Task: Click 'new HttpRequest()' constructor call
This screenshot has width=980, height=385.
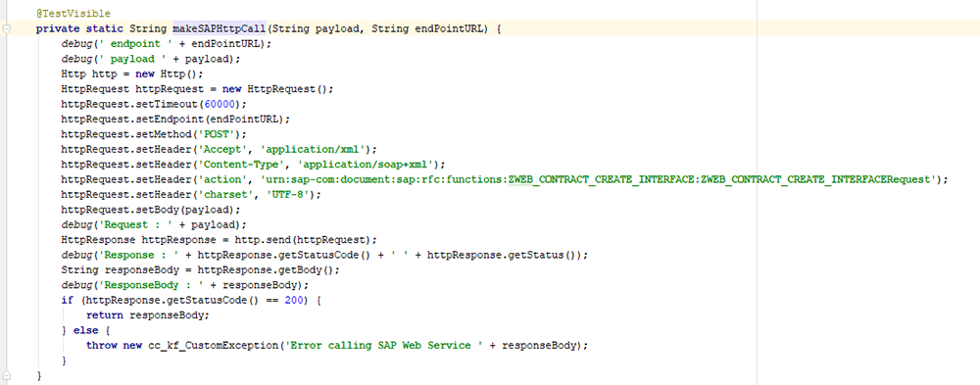Action: coord(275,89)
